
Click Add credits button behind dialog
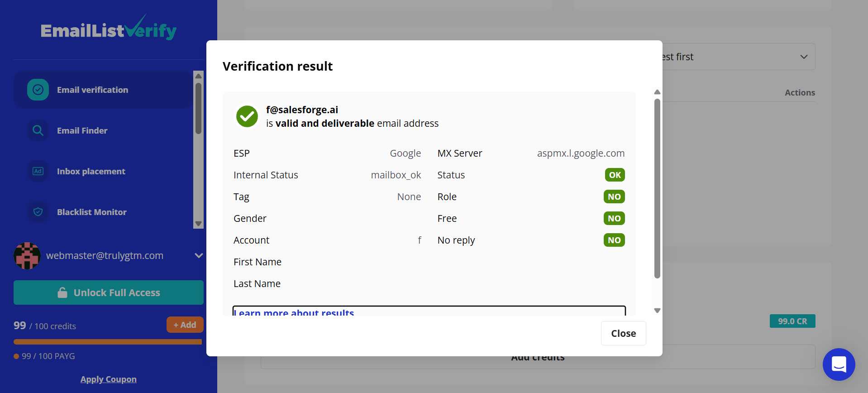(x=538, y=357)
